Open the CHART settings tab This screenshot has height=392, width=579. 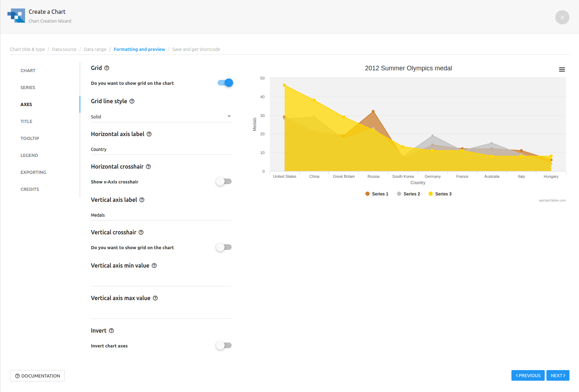coord(28,70)
